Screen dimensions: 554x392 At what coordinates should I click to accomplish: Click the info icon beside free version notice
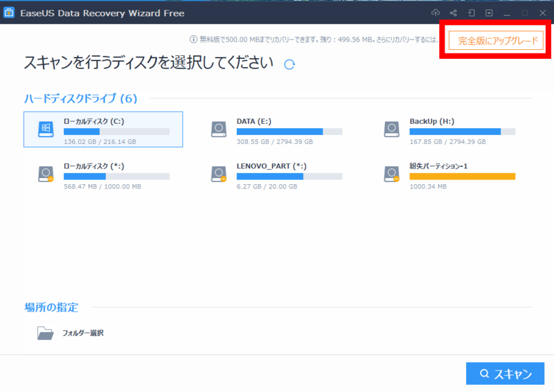tap(193, 39)
